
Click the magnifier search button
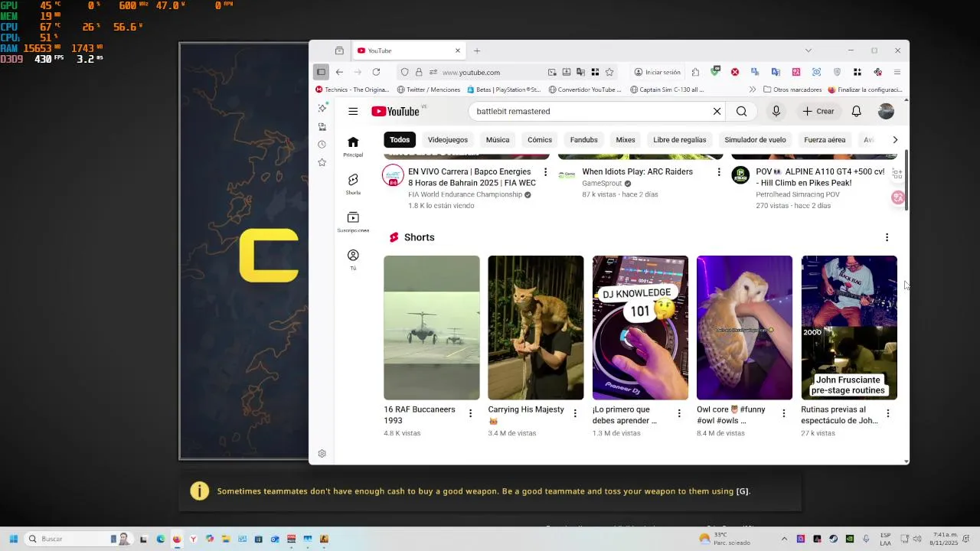pos(741,111)
